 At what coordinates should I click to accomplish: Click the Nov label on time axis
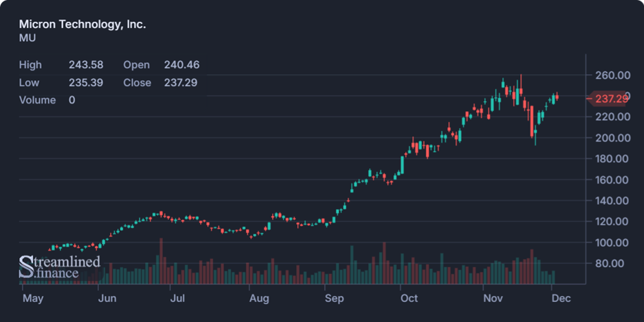click(x=493, y=299)
